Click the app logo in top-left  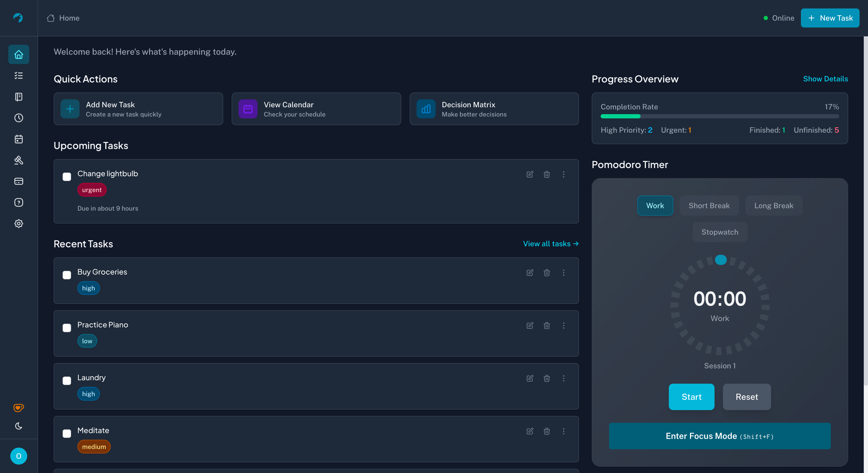18,17
